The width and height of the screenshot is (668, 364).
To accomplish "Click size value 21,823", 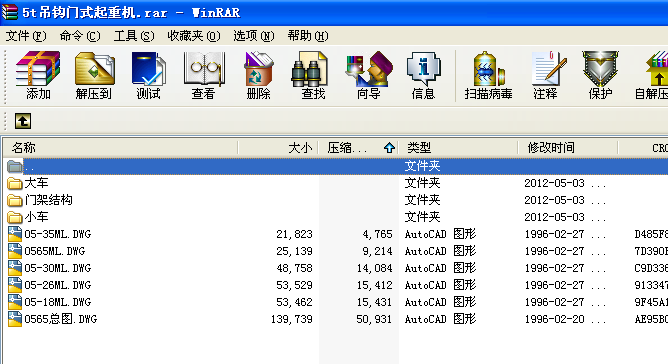I will tap(294, 234).
